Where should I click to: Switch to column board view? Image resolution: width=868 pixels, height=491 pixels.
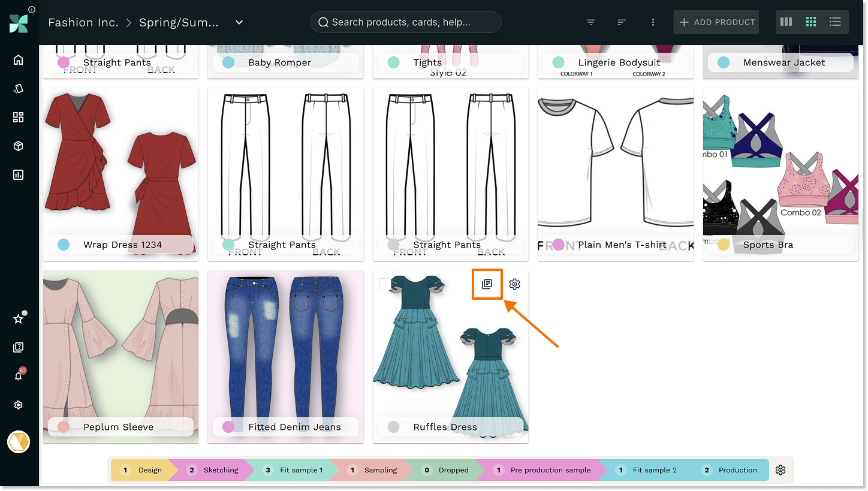786,22
